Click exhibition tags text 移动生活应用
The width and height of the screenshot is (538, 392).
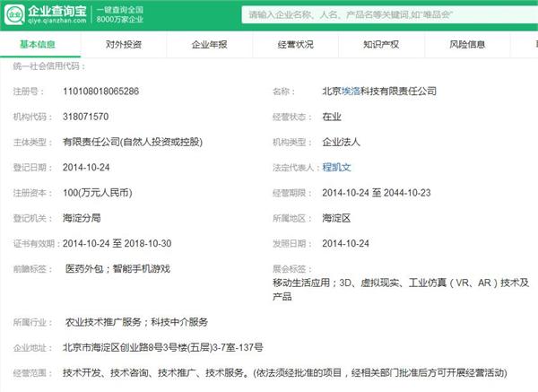pos(301,283)
